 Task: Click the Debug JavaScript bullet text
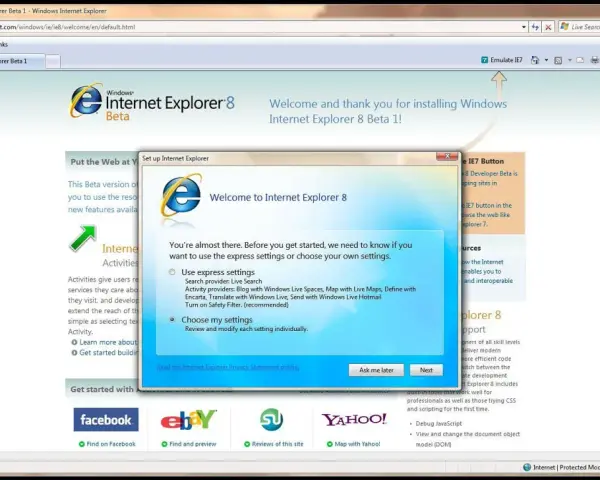[x=439, y=423]
